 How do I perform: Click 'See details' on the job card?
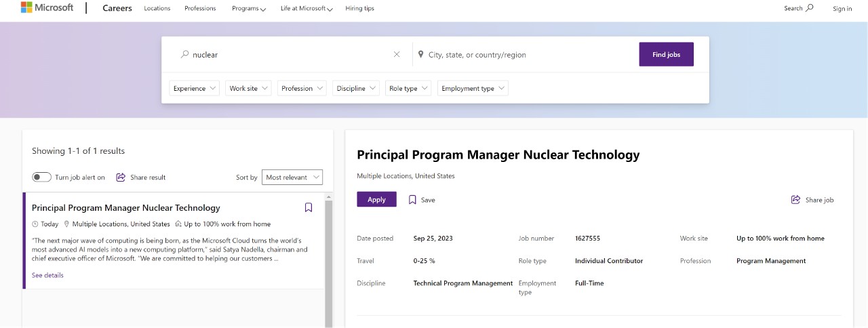(47, 275)
